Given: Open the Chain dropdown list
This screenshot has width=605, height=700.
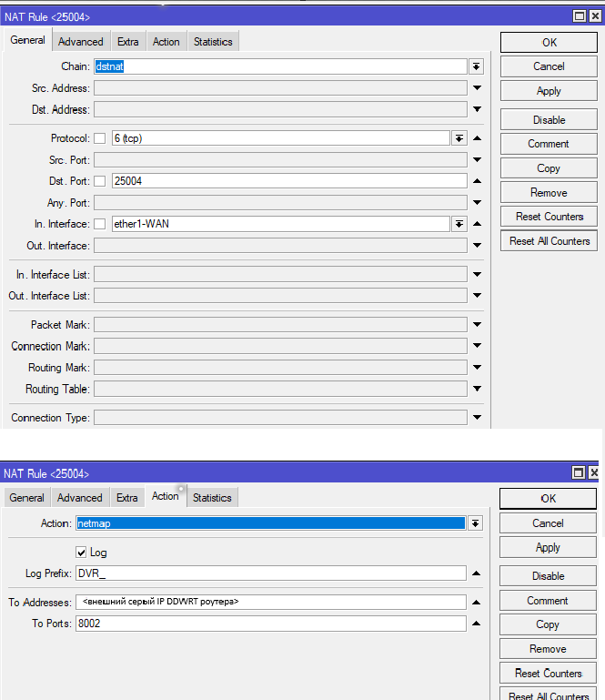Looking at the screenshot, I should click(x=476, y=66).
